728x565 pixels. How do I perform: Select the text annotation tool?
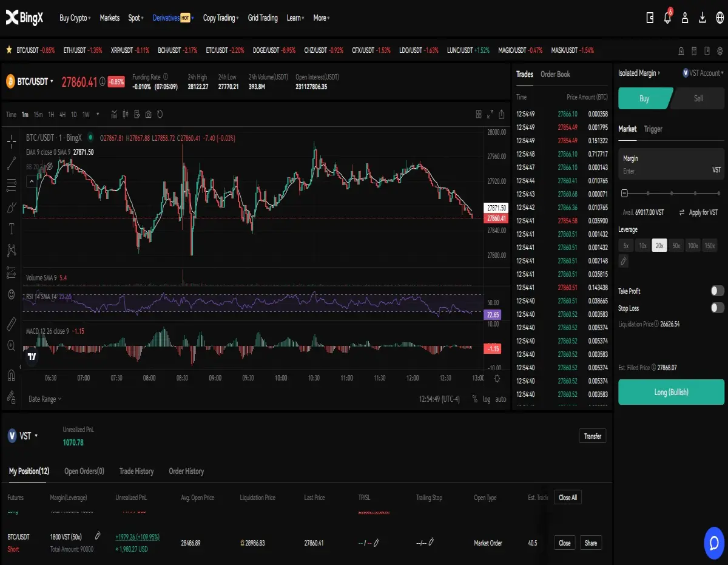click(x=11, y=229)
